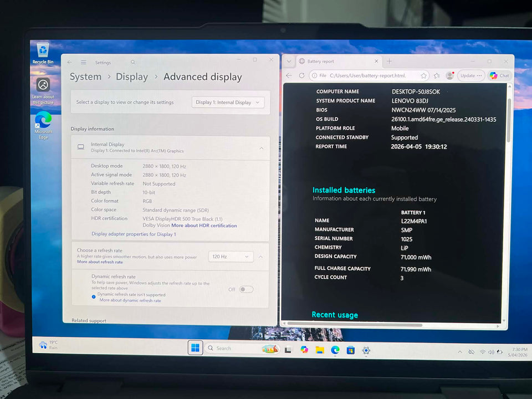532x399 pixels.
Task: Open More about HDR certification link
Action: pyautogui.click(x=204, y=226)
